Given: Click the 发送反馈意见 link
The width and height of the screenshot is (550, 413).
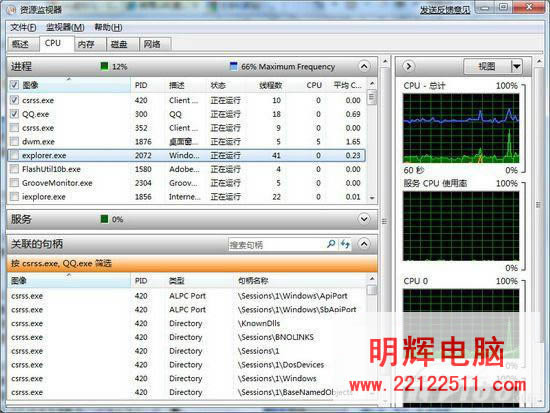Looking at the screenshot, I should 445,10.
